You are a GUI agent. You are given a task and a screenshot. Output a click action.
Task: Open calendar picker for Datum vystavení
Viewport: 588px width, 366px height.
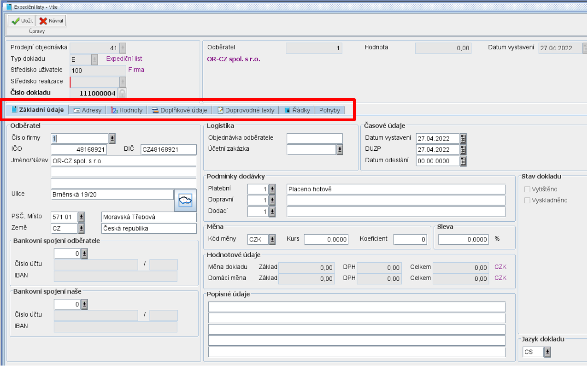pyautogui.click(x=463, y=138)
